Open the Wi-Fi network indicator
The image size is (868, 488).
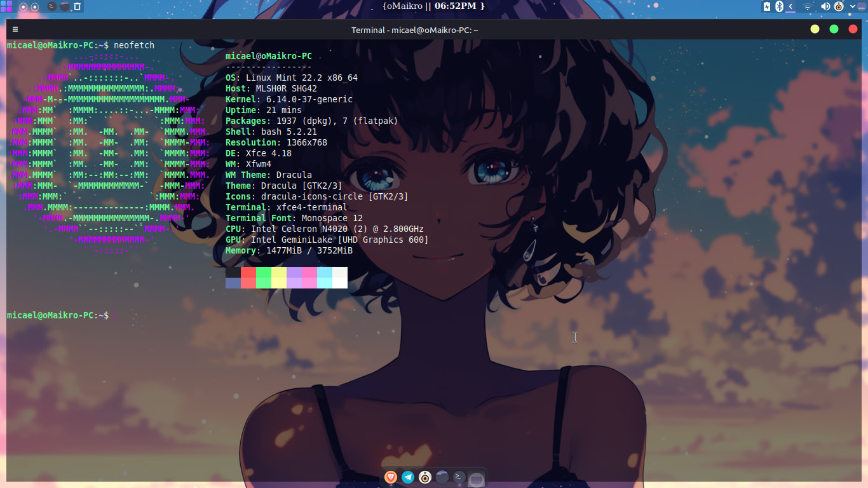pos(808,7)
